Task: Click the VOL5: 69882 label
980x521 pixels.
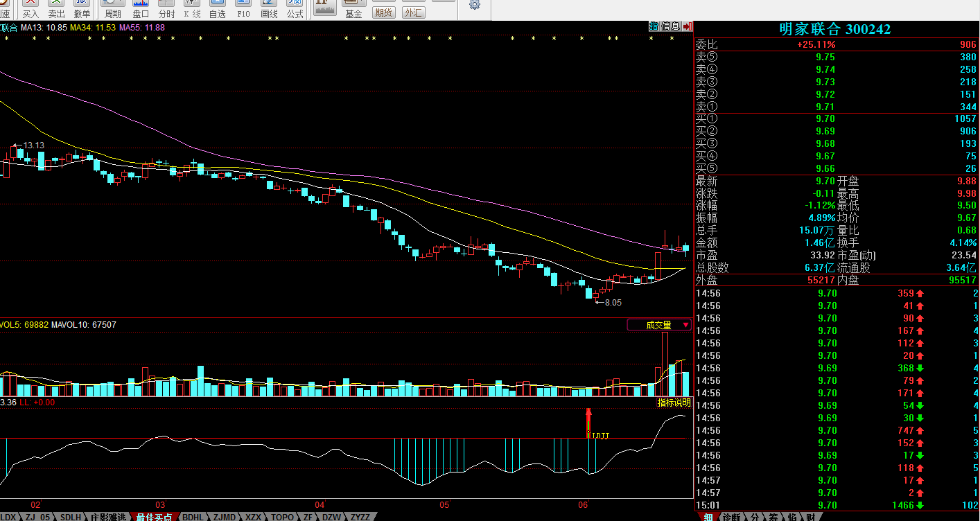Action: pos(24,324)
